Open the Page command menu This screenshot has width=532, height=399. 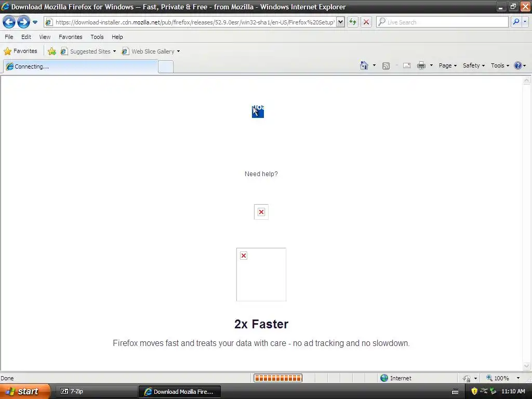(x=447, y=65)
